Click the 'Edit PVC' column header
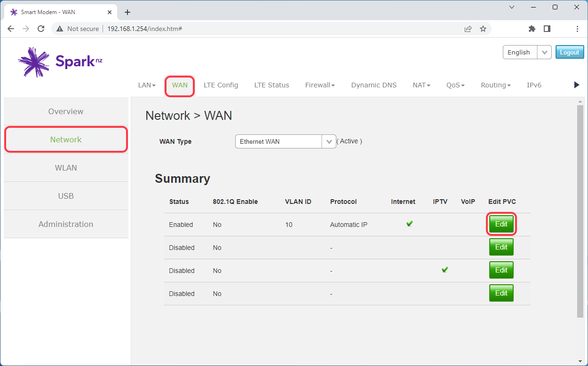The width and height of the screenshot is (588, 366). coord(502,202)
